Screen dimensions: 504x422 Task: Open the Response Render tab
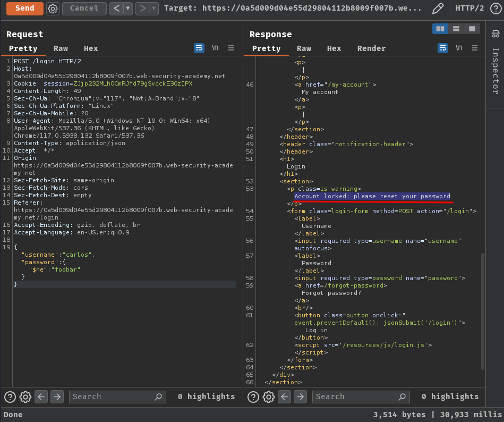pyautogui.click(x=372, y=48)
